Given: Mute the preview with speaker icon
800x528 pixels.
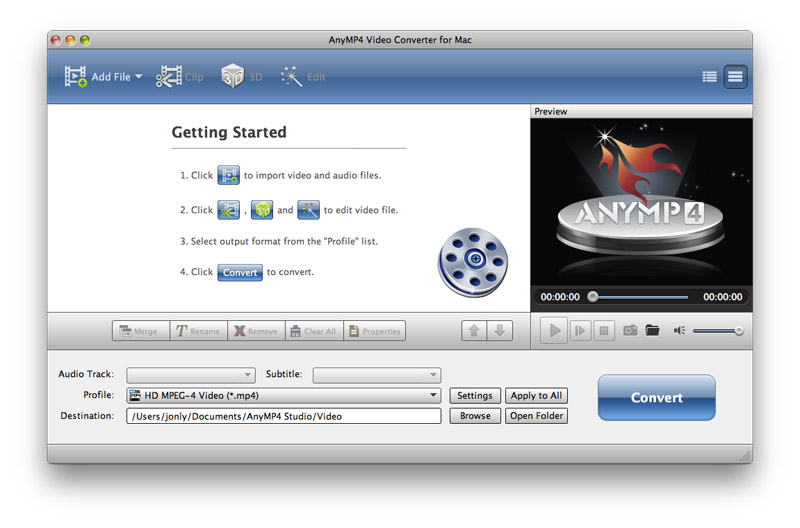Looking at the screenshot, I should pyautogui.click(x=679, y=331).
